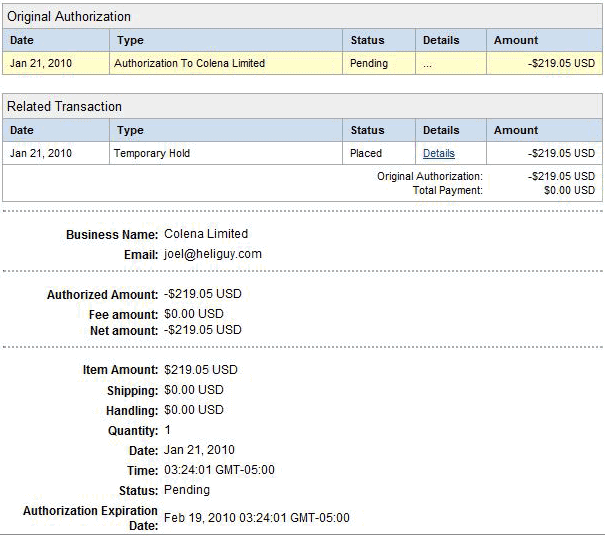Select the Fee amount value $0.00 USD
The image size is (605, 536).
click(194, 314)
